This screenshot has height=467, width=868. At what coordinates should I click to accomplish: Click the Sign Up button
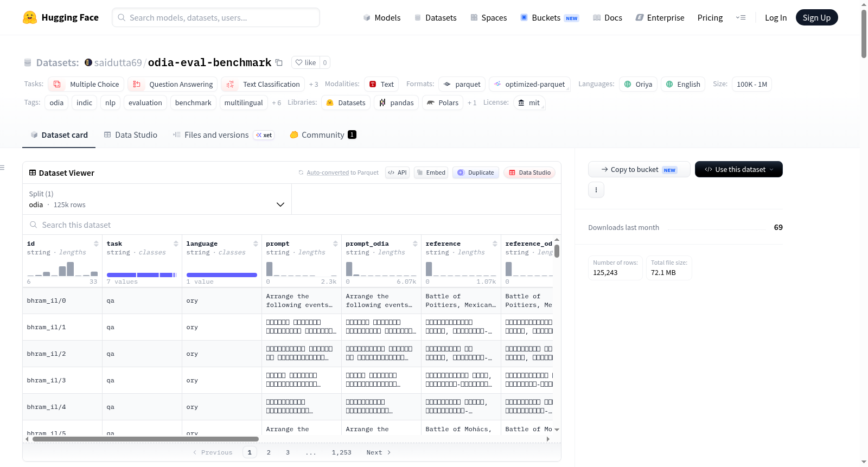[817, 17]
